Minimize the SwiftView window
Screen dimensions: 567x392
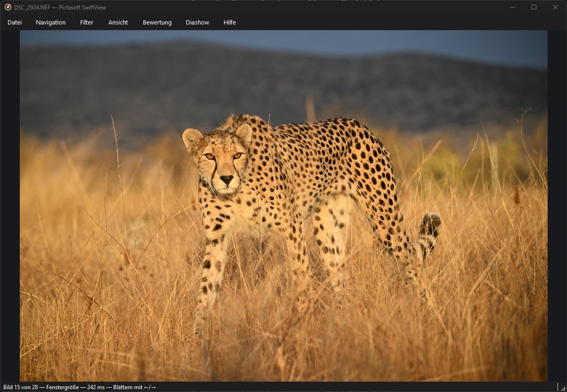512,7
